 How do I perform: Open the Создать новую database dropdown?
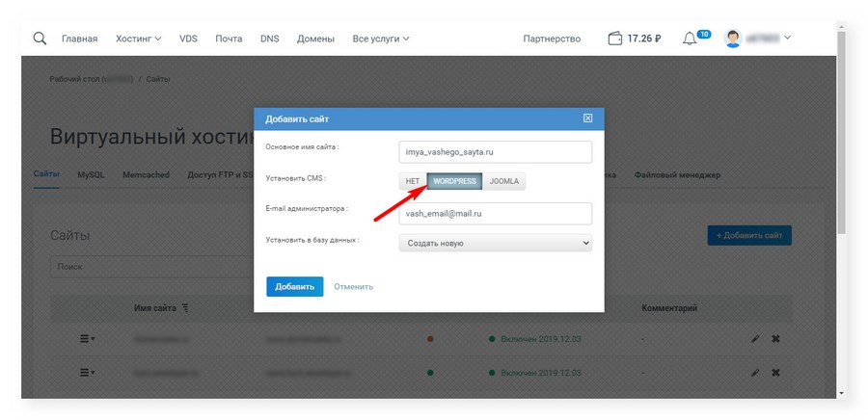[496, 243]
